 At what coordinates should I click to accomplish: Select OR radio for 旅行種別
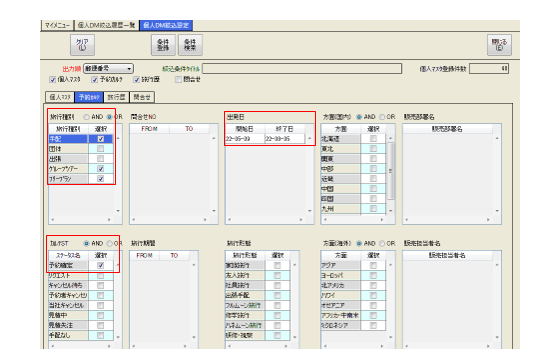[x=109, y=117]
